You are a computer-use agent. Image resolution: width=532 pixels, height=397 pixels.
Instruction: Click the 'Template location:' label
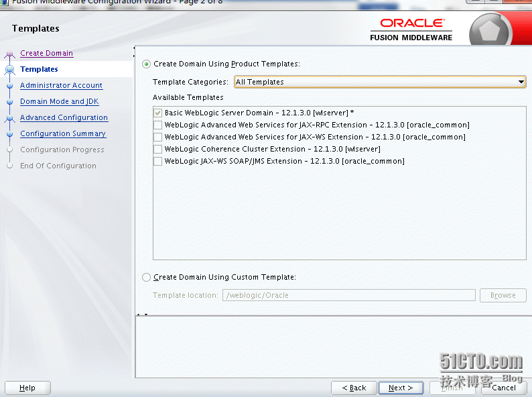pyautogui.click(x=185, y=295)
